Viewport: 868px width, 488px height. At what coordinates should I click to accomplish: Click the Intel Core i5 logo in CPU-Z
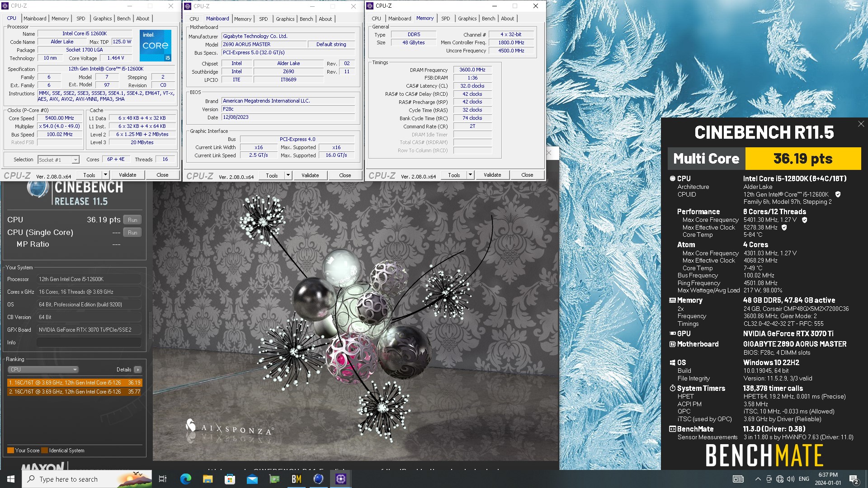coord(156,46)
